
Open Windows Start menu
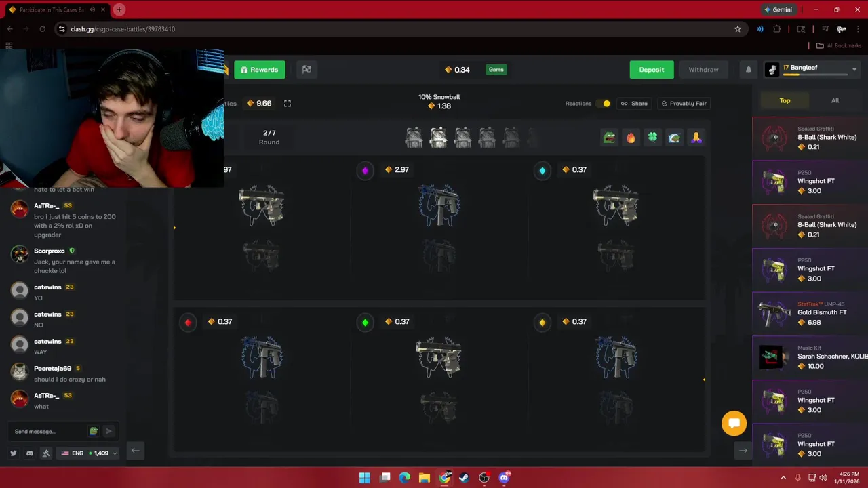pyautogui.click(x=364, y=478)
